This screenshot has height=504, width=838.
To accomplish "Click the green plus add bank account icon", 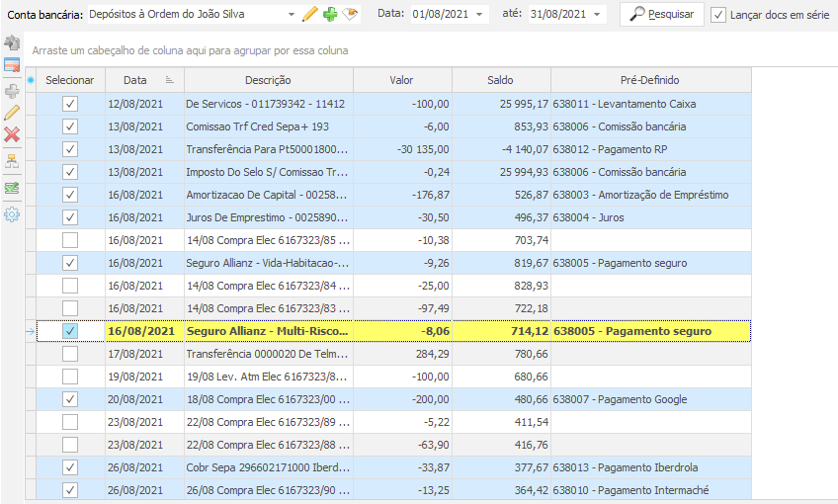I will click(330, 14).
